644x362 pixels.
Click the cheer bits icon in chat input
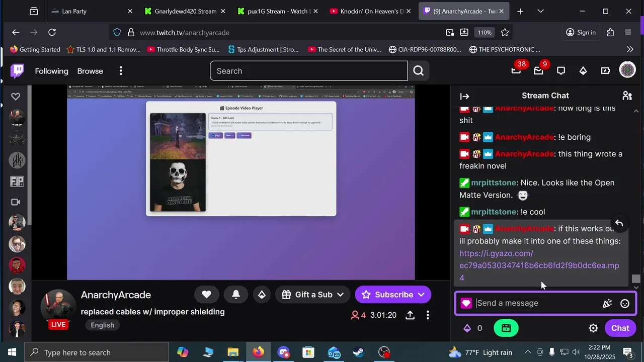pyautogui.click(x=607, y=303)
